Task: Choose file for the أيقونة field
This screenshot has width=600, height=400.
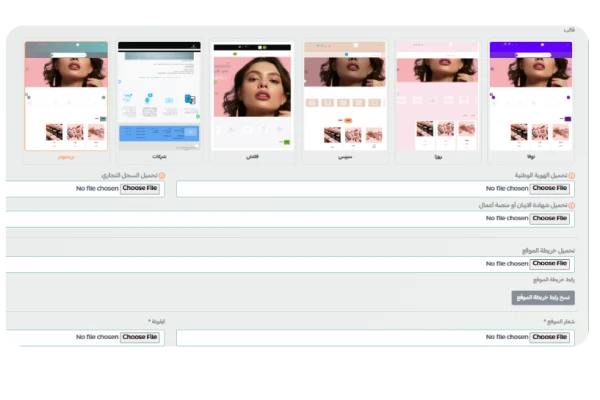Action: coord(140,337)
